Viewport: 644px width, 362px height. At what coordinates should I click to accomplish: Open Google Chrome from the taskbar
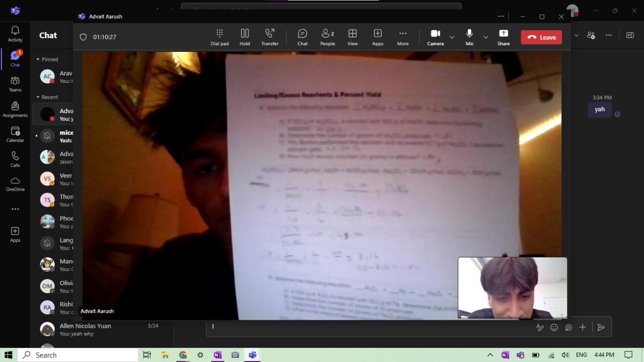point(183,355)
